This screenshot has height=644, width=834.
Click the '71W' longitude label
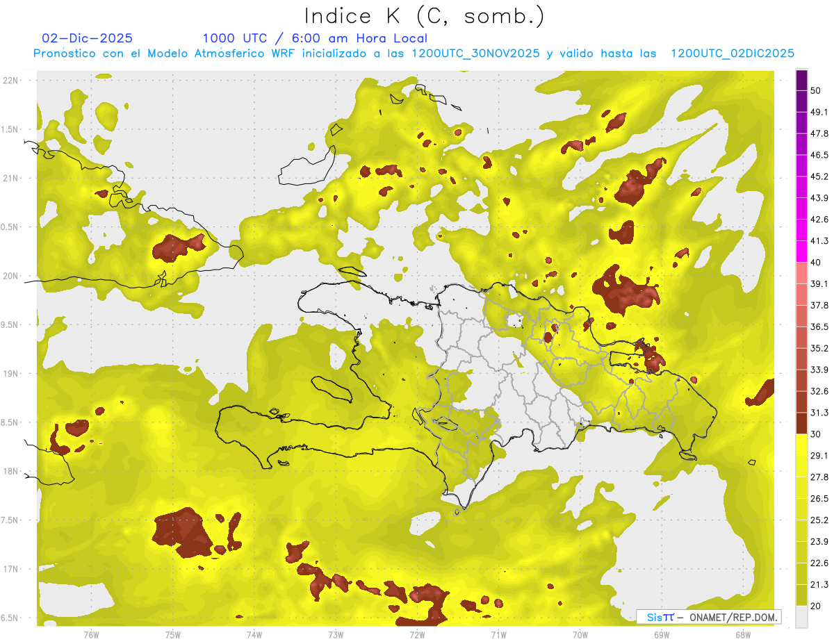point(498,635)
